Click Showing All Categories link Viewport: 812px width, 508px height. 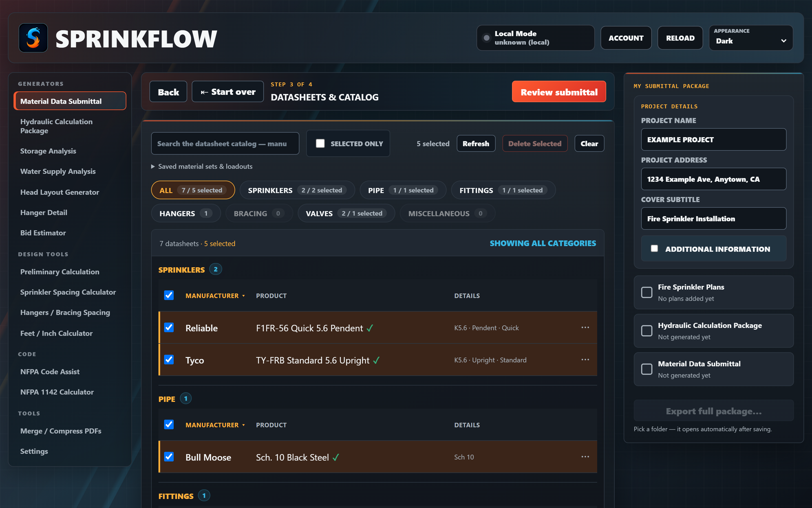[x=543, y=243]
